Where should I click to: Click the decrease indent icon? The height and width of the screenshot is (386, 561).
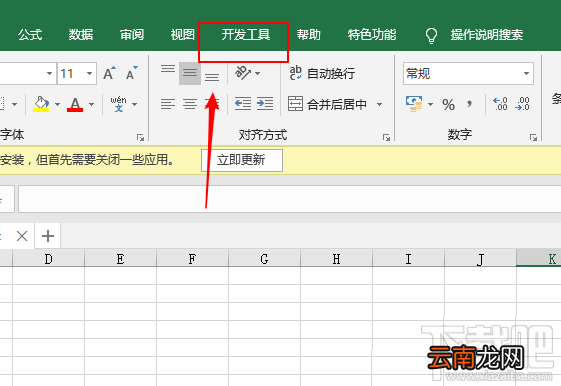point(243,104)
